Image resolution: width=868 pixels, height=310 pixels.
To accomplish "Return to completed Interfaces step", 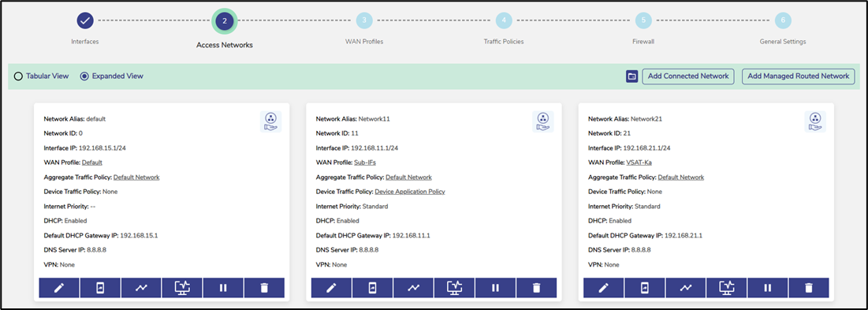I will (84, 21).
